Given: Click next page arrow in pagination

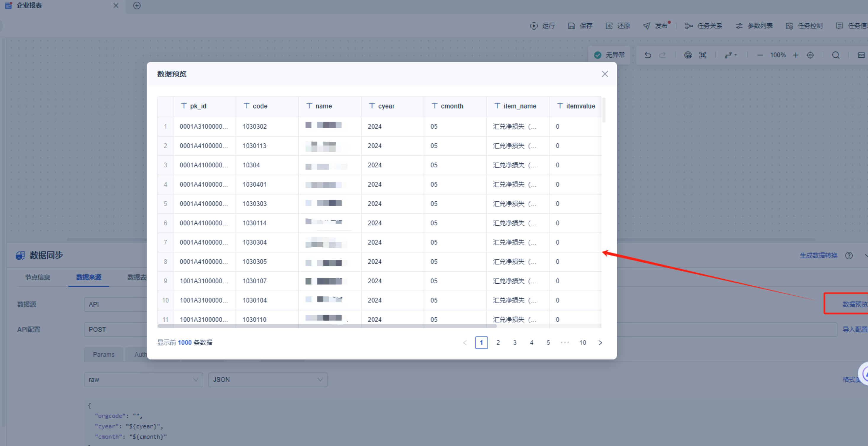Looking at the screenshot, I should 600,343.
